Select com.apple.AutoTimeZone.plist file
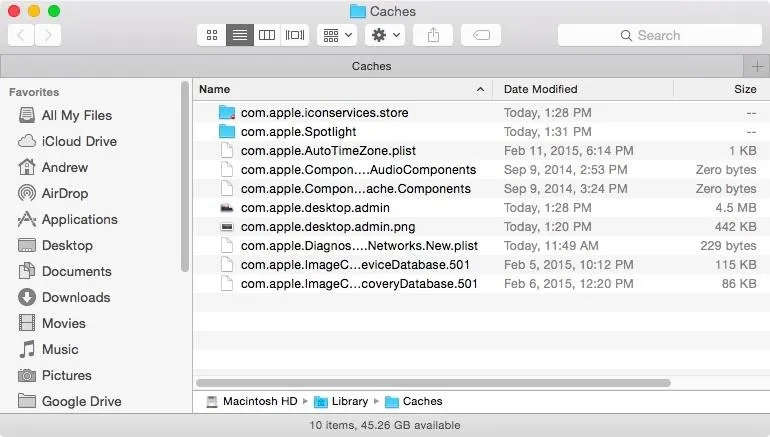This screenshot has width=770, height=437. pyautogui.click(x=328, y=151)
